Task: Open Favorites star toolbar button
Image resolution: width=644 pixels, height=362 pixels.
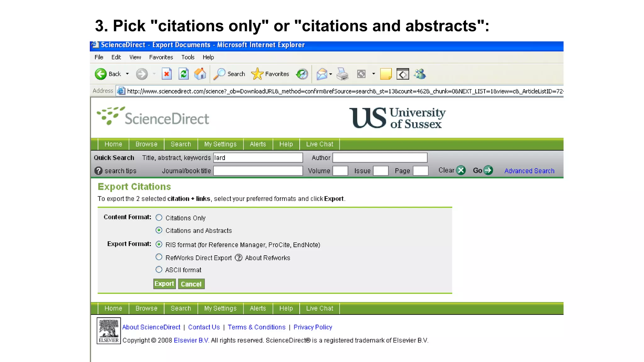Action: (x=270, y=74)
